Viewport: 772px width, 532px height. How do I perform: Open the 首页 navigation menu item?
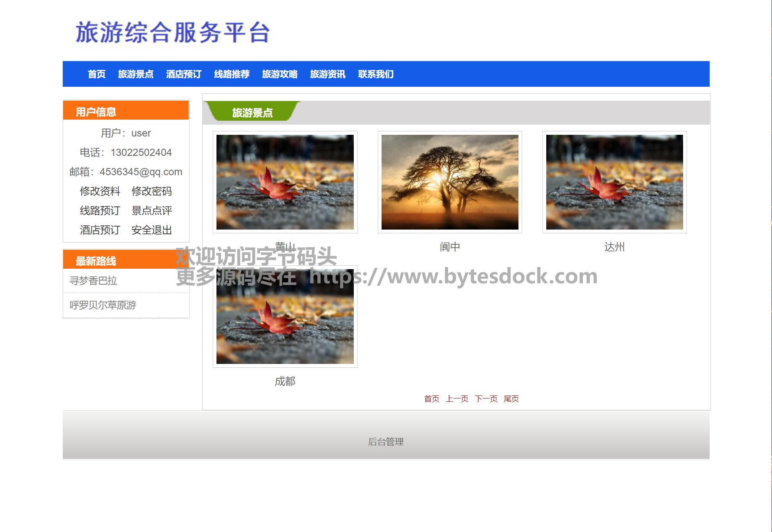pos(96,74)
